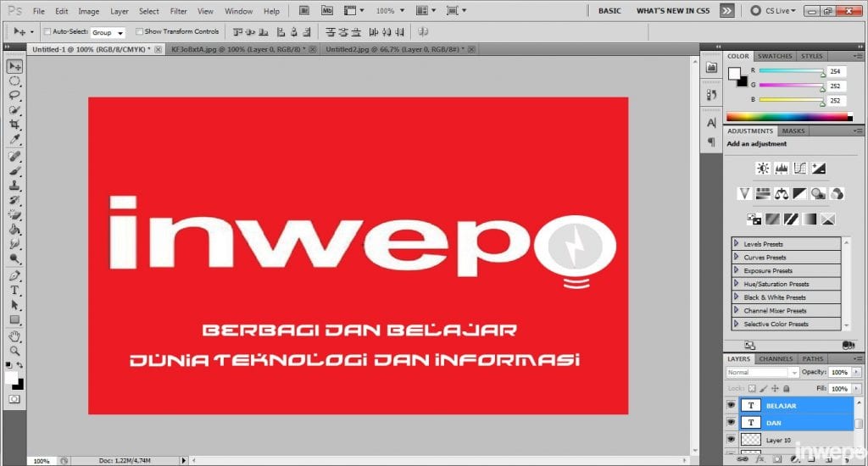Enable Show Transform Controls checkbox

coord(139,31)
